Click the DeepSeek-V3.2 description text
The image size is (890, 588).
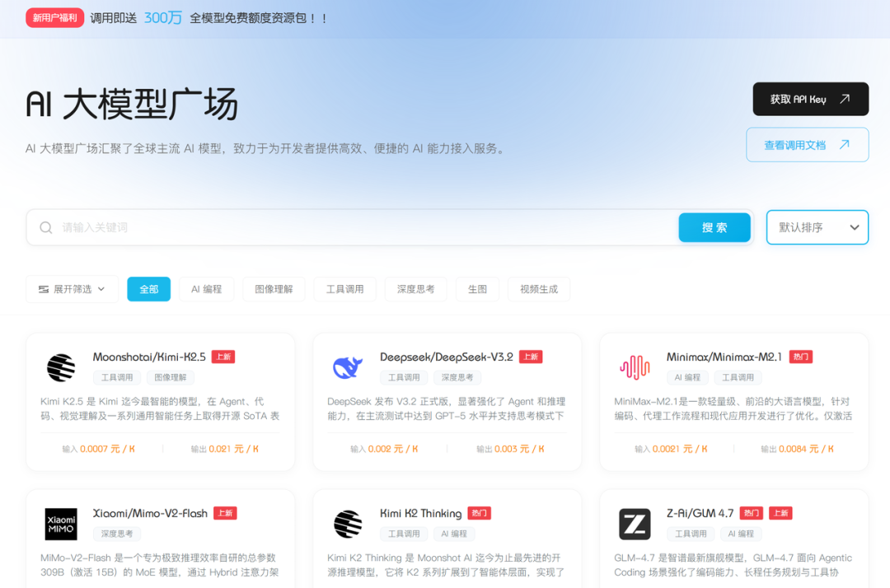[x=446, y=408]
